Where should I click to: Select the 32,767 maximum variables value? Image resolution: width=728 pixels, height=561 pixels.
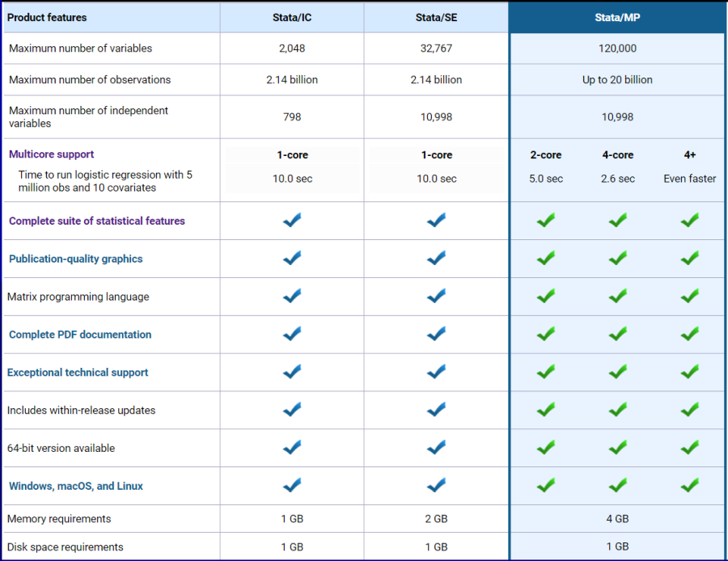[x=437, y=49]
